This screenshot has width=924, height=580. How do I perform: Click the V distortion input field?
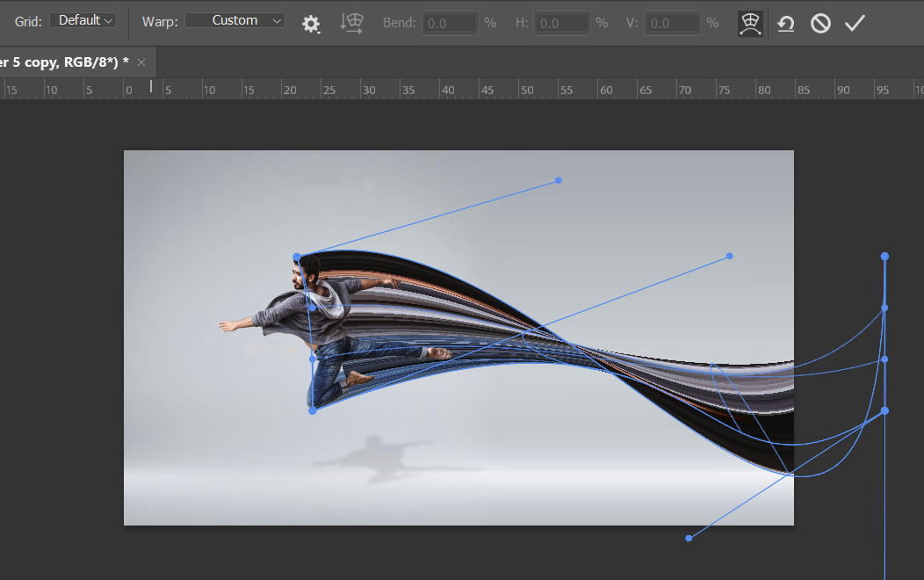click(x=672, y=23)
